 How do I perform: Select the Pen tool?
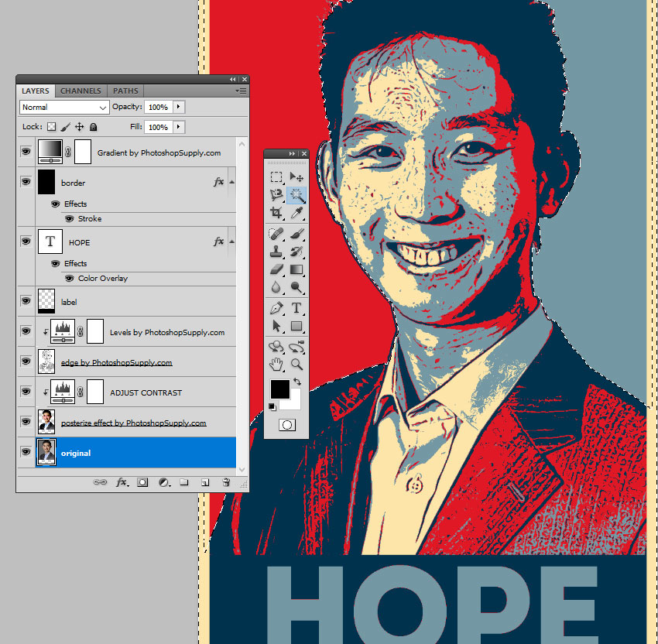point(276,308)
